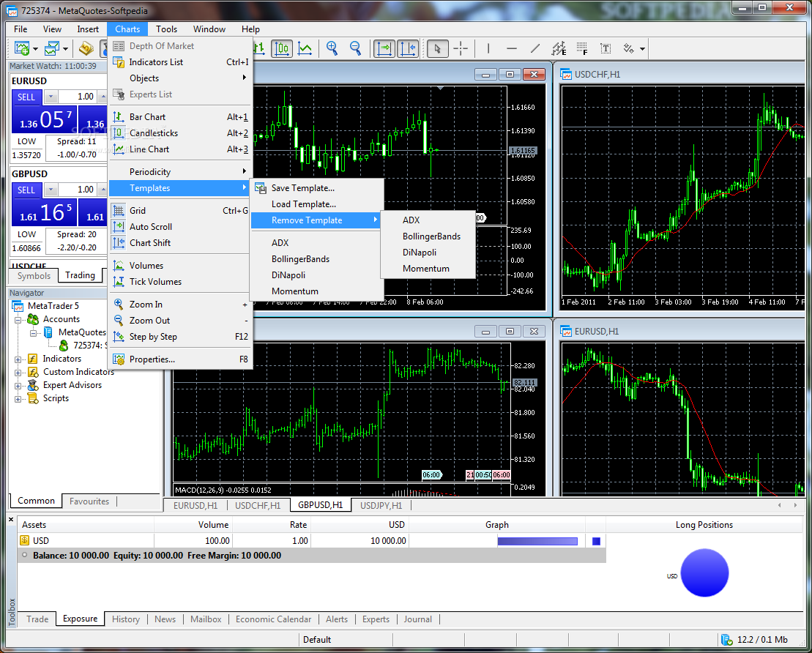Open EURUSD volume dropdown arrow
Screen dimensions: 812x653
[x=51, y=97]
